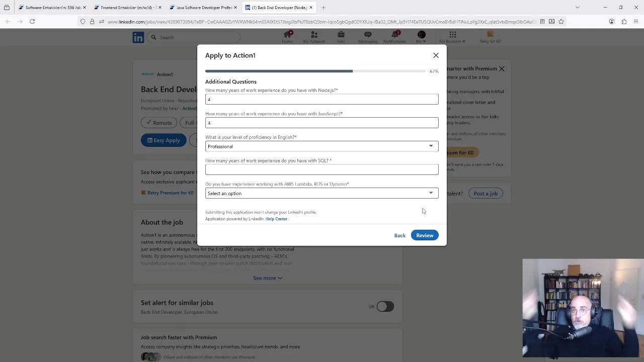Open the For Business grid menu
The width and height of the screenshot is (644, 362).
click(452, 37)
